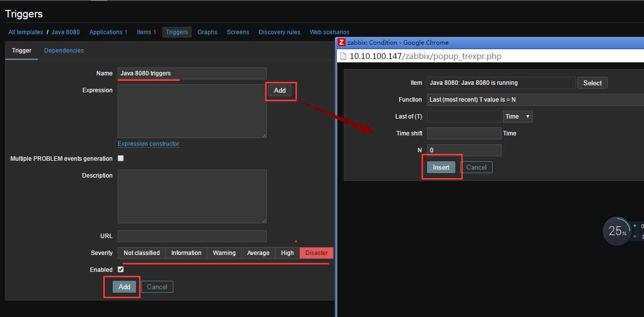Click Add next to the Expression box
This screenshot has height=317, width=644.
(x=280, y=90)
